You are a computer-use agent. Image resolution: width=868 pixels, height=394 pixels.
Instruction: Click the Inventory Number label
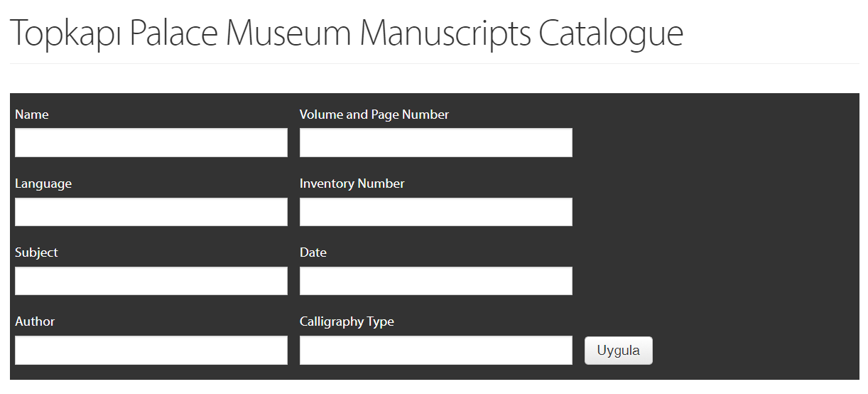click(x=352, y=183)
